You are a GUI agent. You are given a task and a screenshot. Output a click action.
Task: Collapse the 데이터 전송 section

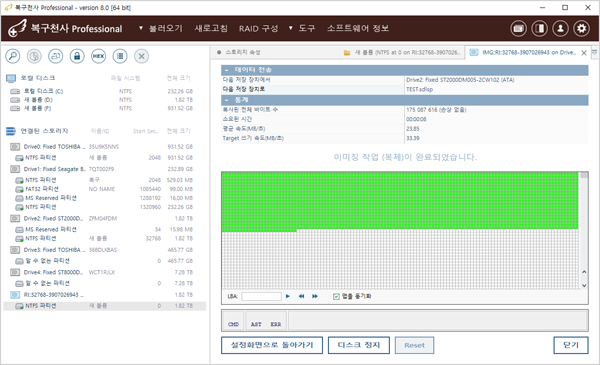[227, 70]
